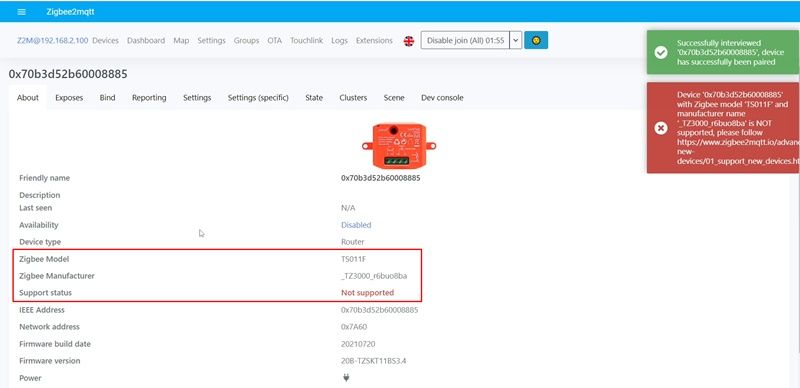Click the friendly name value 0x70b3d52b60008885

(381, 178)
